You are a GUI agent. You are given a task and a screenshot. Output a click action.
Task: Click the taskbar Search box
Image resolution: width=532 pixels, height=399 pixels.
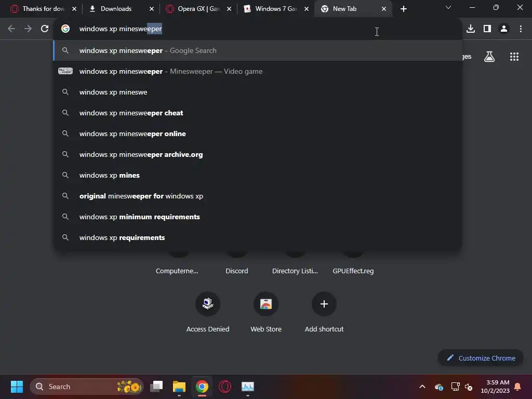[x=87, y=387]
